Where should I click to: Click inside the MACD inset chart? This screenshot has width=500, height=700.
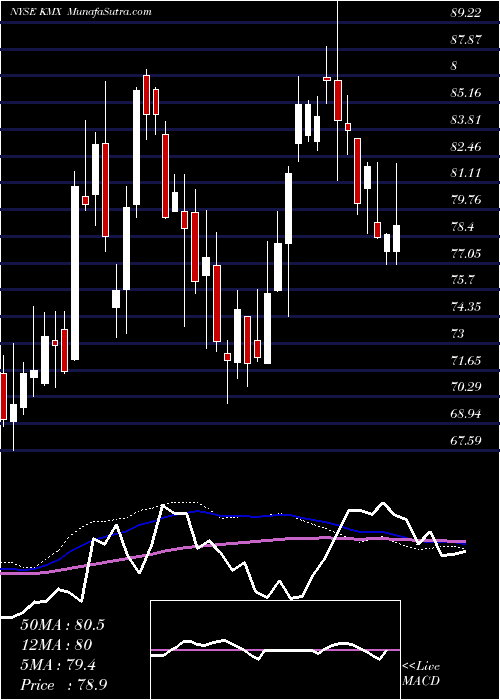[275, 650]
